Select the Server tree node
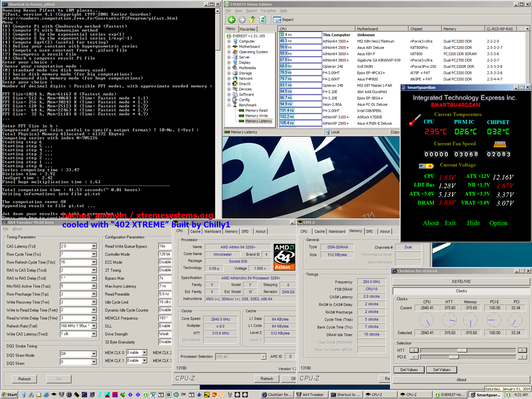Image resolution: width=532 pixels, height=399 pixels. click(x=244, y=57)
